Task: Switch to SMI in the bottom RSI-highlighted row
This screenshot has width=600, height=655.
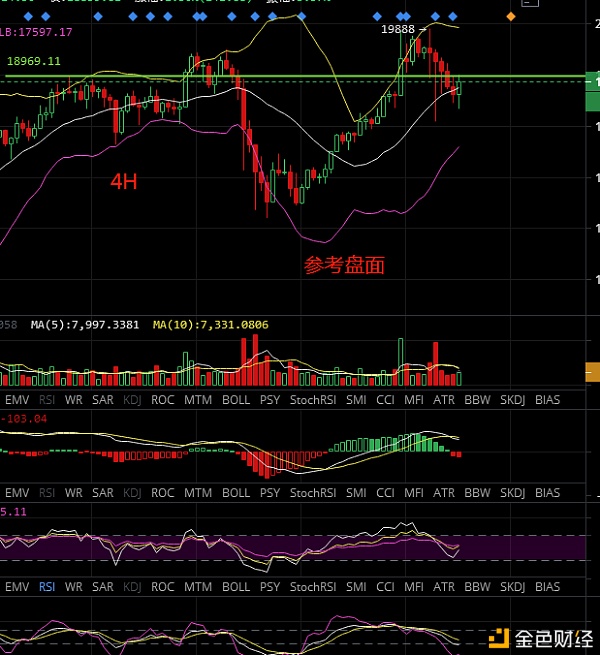Action: tap(356, 587)
